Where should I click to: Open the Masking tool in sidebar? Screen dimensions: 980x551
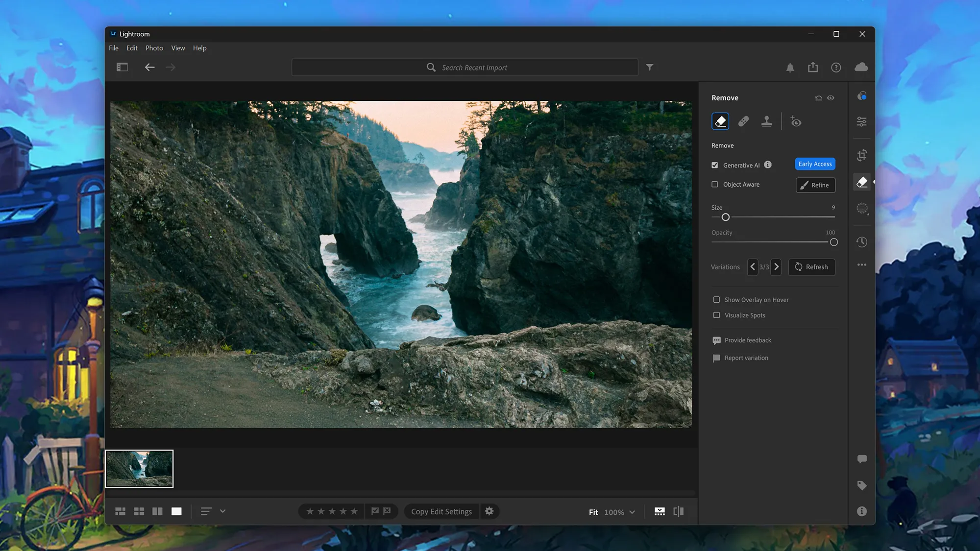click(x=862, y=208)
